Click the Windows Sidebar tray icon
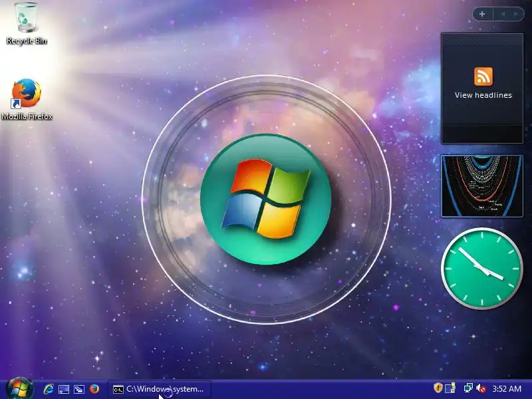The height and width of the screenshot is (399, 532). 450,388
